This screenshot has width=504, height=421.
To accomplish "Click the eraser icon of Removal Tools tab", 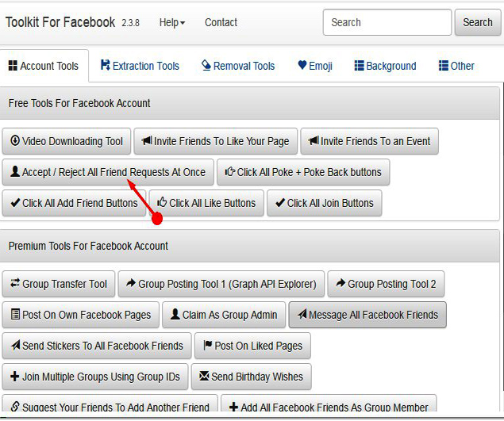I will click(x=206, y=65).
